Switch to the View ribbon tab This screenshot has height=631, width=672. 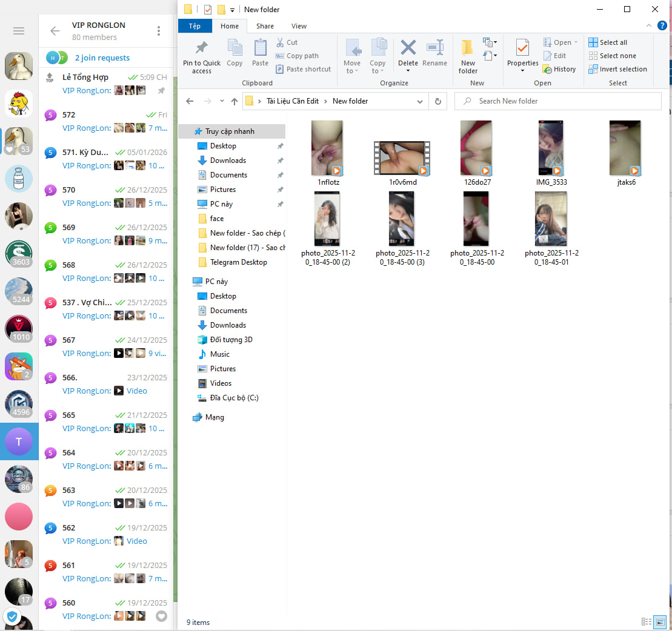(299, 26)
